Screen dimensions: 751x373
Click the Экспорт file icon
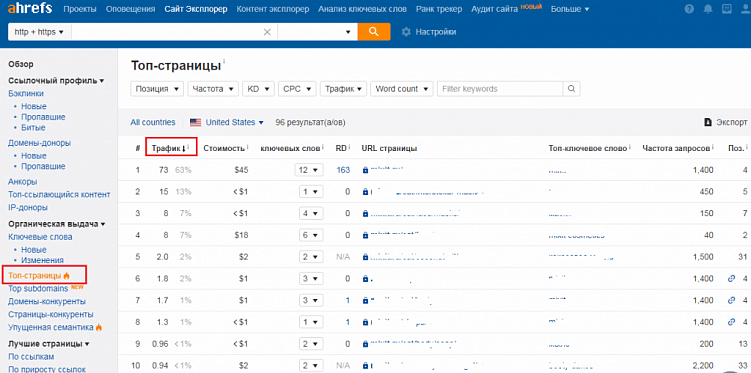point(708,123)
